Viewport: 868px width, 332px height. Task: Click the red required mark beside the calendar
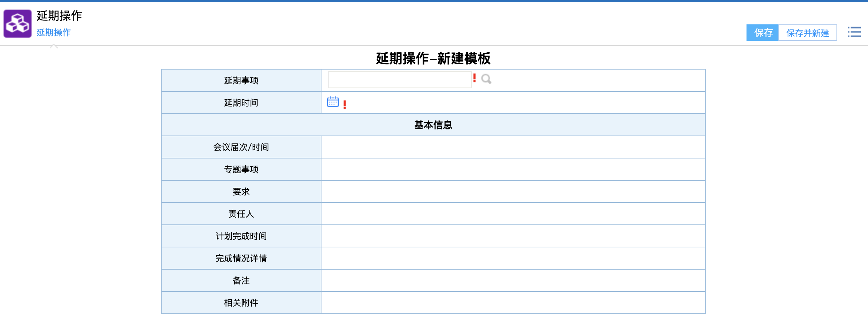(345, 104)
